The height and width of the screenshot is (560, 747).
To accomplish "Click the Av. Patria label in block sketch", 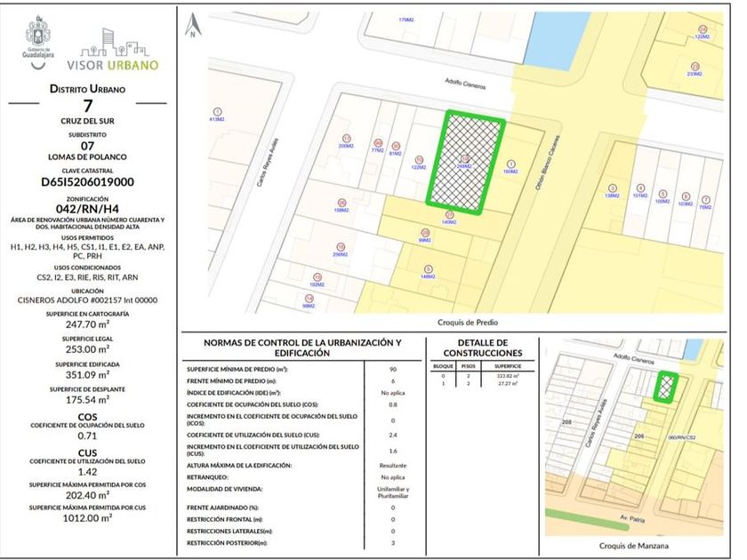I will point(632,518).
